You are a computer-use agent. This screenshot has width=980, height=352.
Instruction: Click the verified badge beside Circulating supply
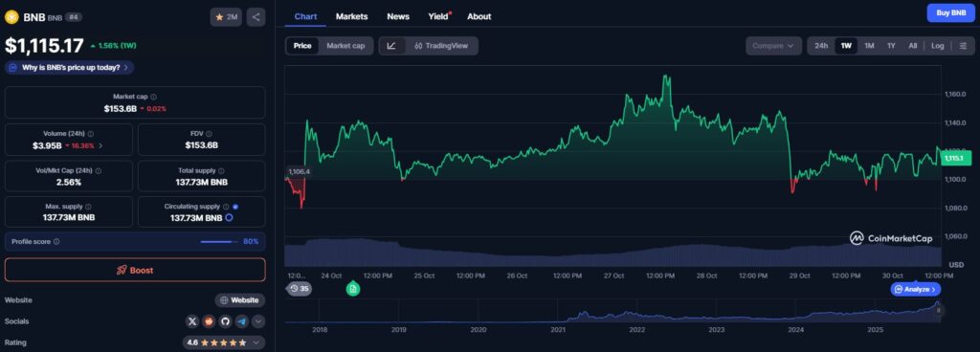(x=235, y=207)
